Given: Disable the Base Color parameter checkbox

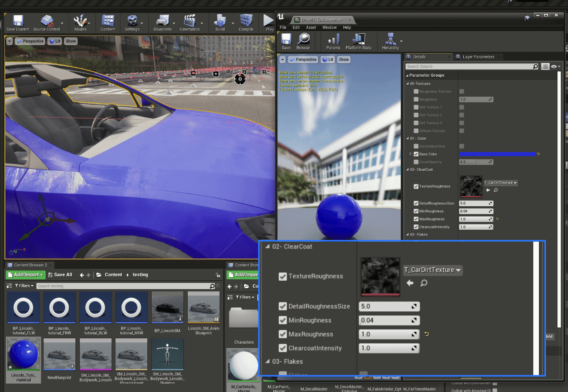Looking at the screenshot, I should tap(416, 154).
